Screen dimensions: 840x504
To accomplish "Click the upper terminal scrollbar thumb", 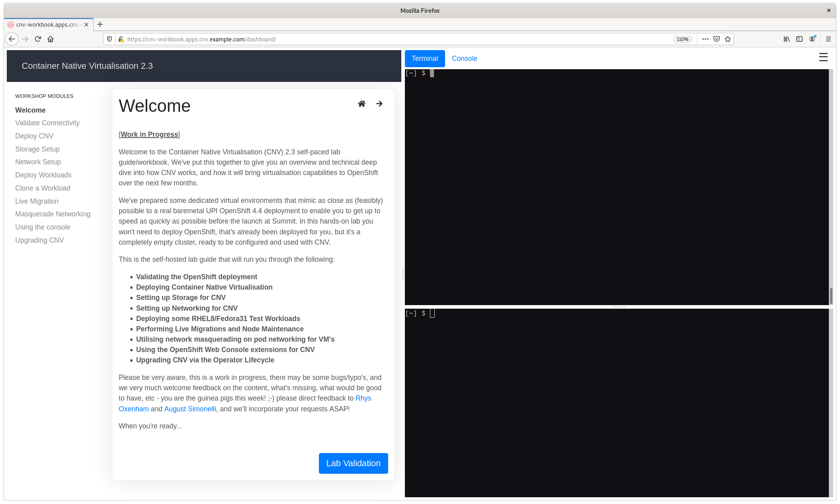I will click(x=831, y=296).
